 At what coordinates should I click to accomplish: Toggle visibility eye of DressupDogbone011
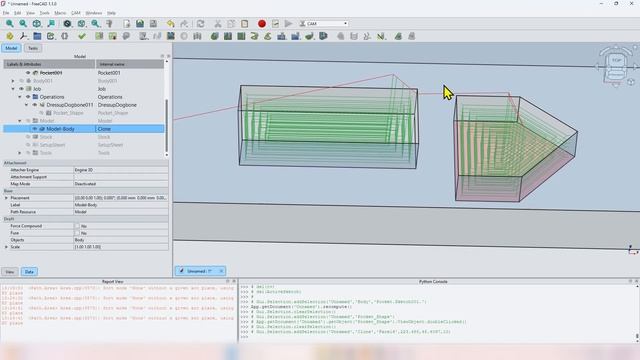click(35, 105)
